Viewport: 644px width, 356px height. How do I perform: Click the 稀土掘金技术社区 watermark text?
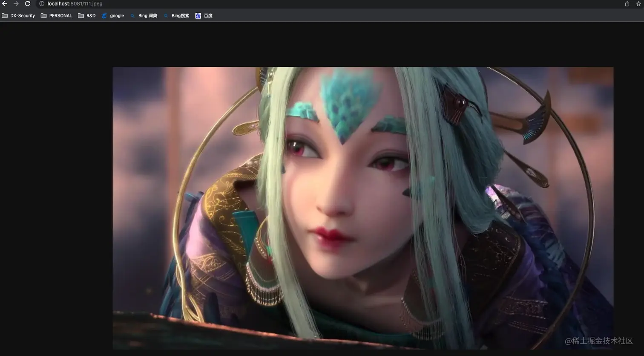(600, 341)
